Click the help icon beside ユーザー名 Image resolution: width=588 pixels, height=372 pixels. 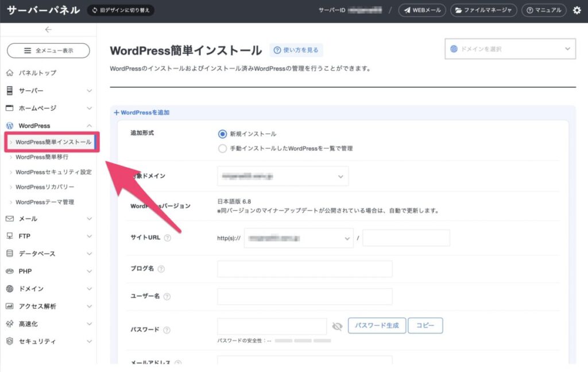167,297
